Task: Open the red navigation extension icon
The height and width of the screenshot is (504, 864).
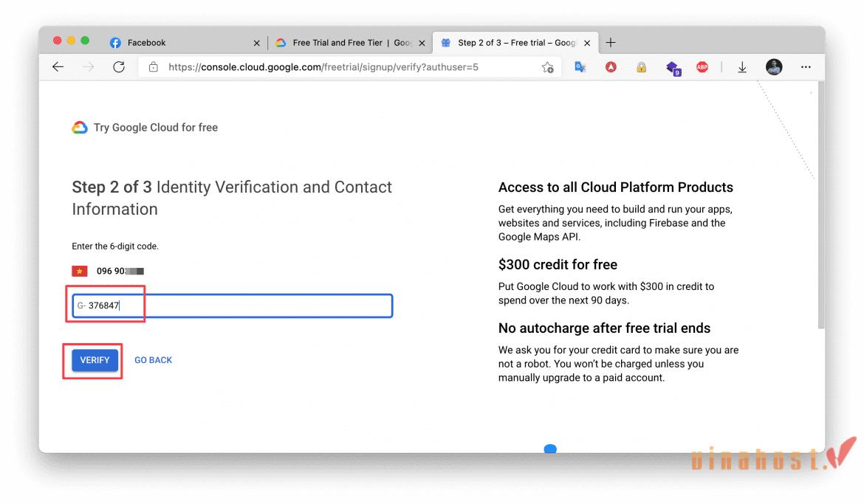Action: point(611,66)
